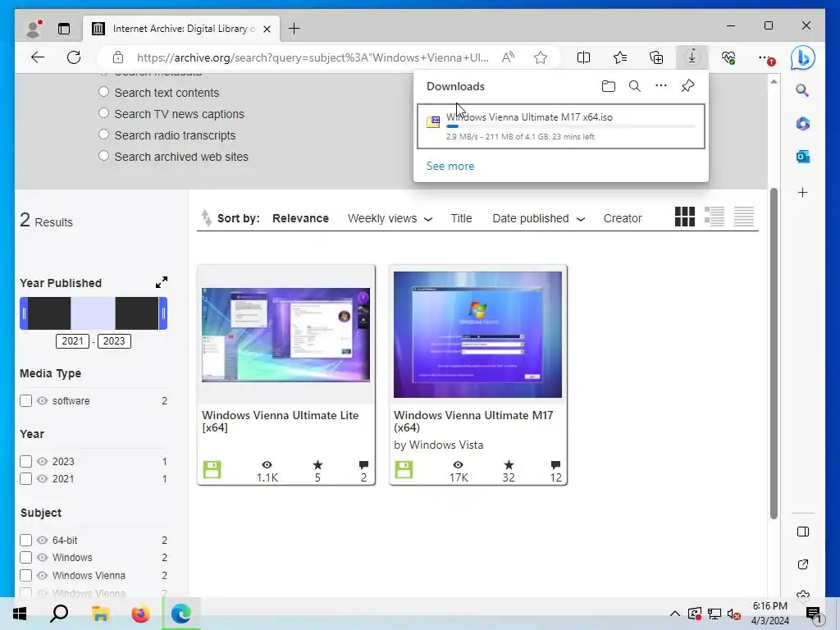Screen dimensions: 840x630
Task: Select Search radio transcripts option
Action: pos(104,135)
